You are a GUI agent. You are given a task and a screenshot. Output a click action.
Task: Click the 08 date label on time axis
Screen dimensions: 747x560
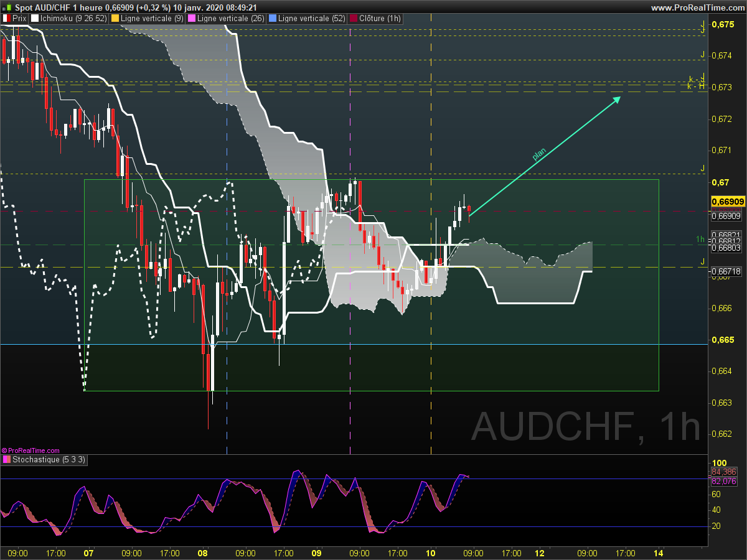202,553
